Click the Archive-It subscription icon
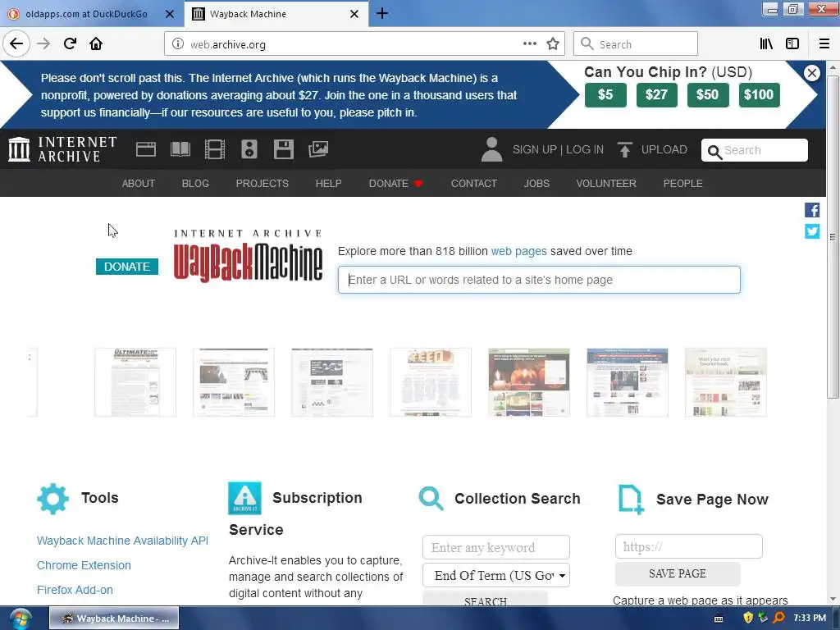The width and height of the screenshot is (840, 630). [x=244, y=498]
